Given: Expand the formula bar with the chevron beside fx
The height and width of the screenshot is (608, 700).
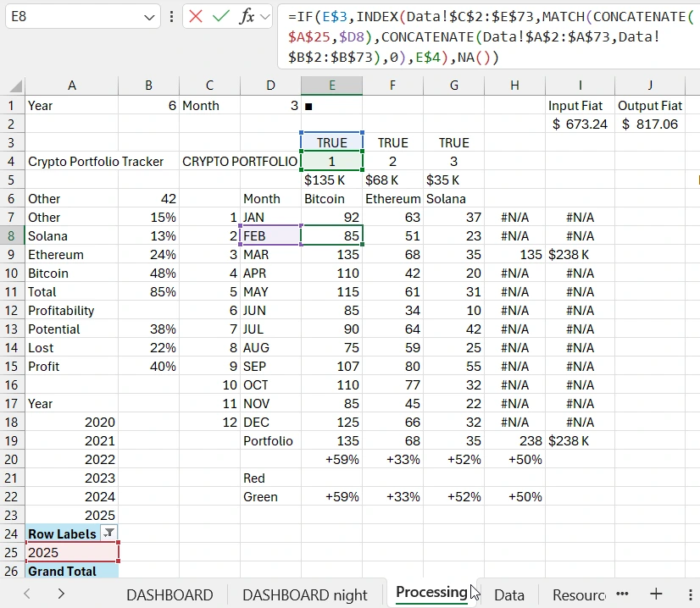Looking at the screenshot, I should 264,15.
